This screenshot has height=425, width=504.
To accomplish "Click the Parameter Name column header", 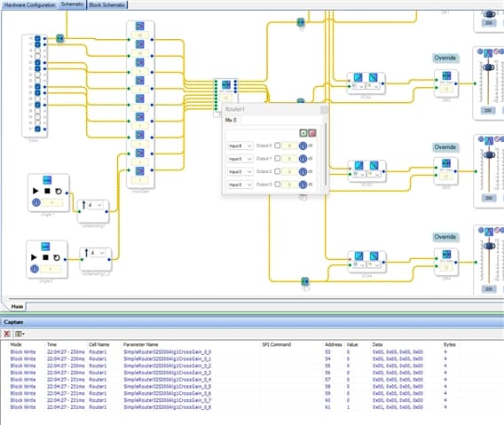I will coord(140,344).
